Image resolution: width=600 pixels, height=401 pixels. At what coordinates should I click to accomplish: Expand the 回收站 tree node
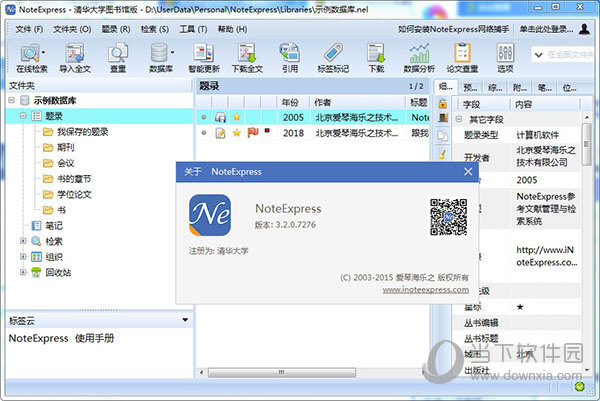pos(23,272)
